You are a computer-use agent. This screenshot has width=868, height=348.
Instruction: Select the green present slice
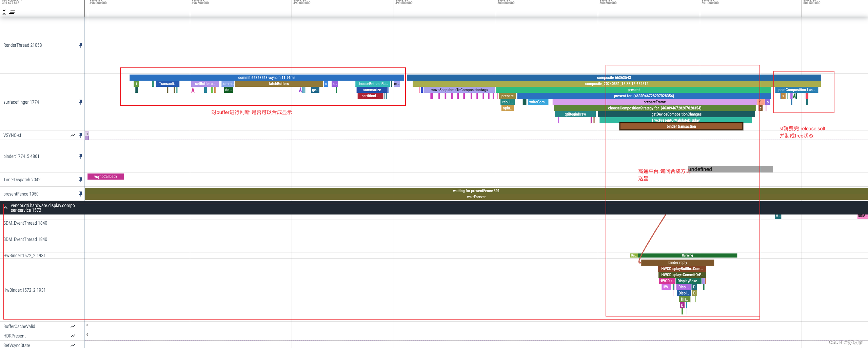633,90
